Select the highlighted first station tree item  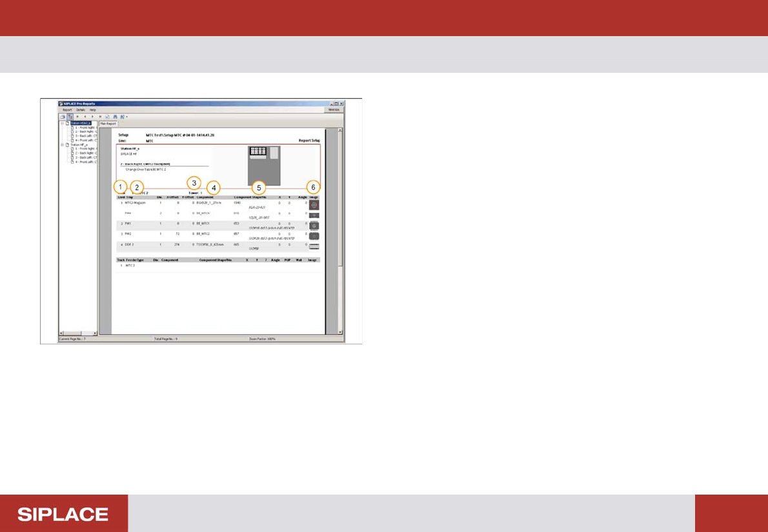81,123
